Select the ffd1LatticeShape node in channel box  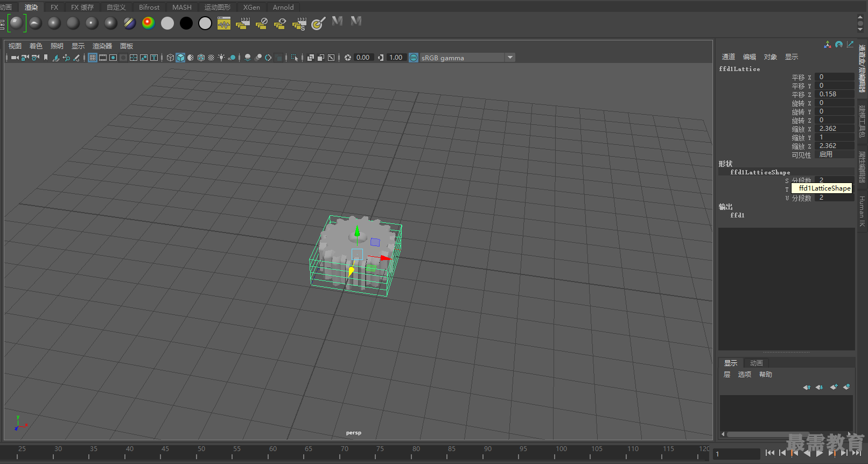pyautogui.click(x=760, y=172)
